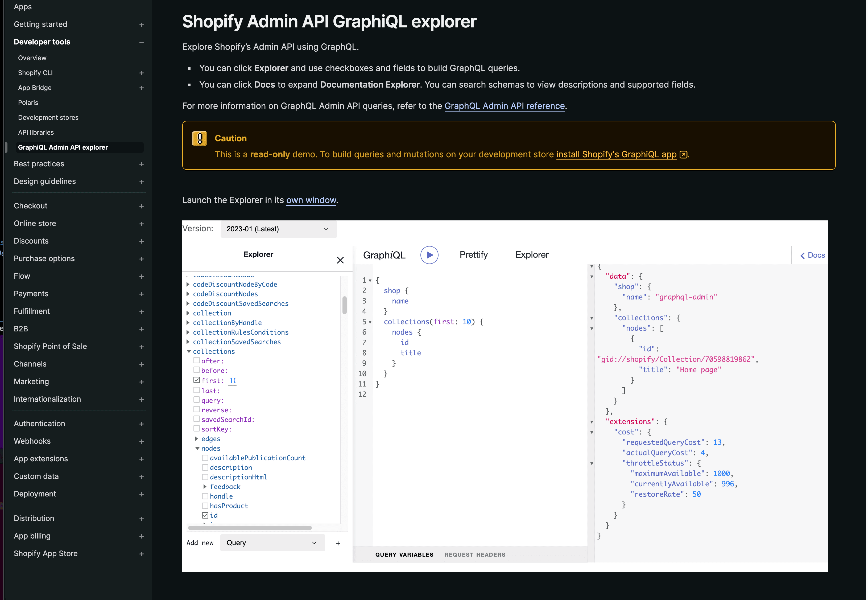
Task: Click the caution warning icon
Action: tap(200, 138)
